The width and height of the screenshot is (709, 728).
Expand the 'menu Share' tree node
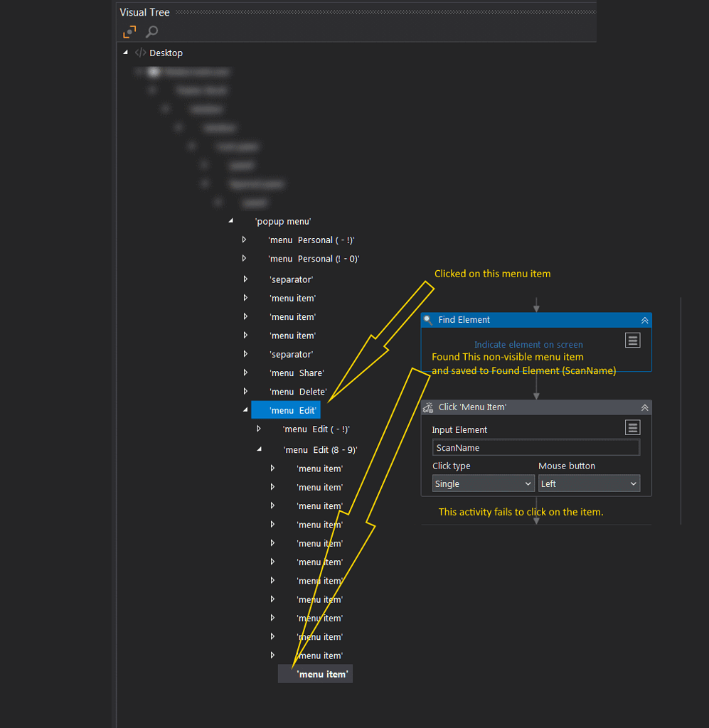[x=245, y=373]
